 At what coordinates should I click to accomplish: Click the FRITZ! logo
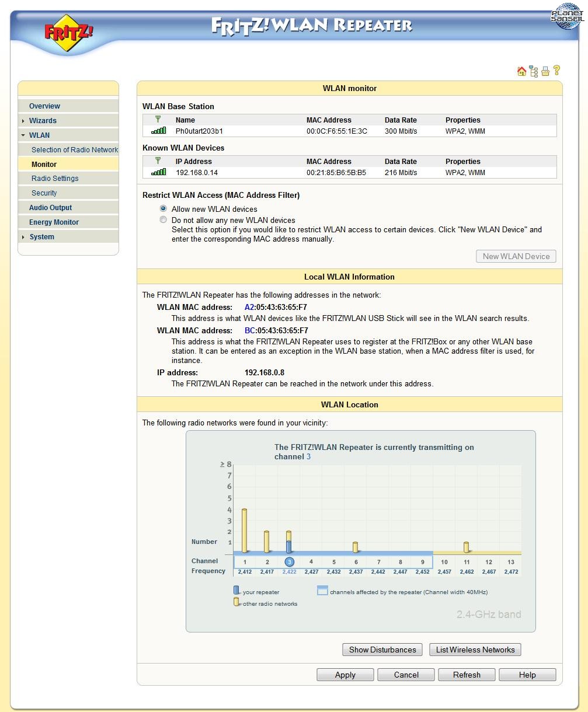point(68,34)
